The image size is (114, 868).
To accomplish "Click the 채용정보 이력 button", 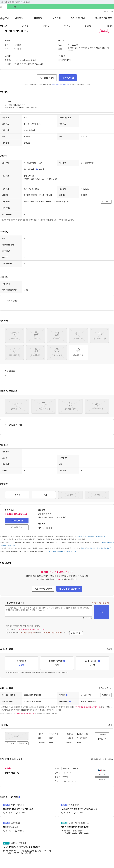I will click(102, 739).
